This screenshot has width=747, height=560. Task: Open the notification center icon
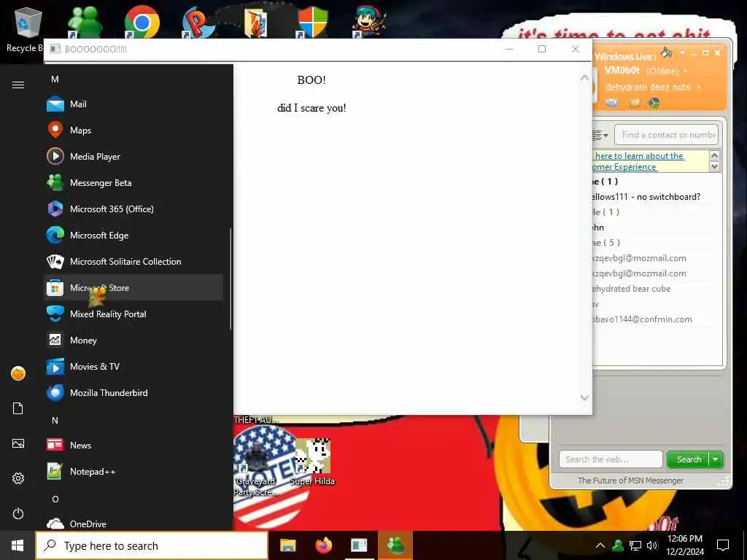[x=723, y=545]
